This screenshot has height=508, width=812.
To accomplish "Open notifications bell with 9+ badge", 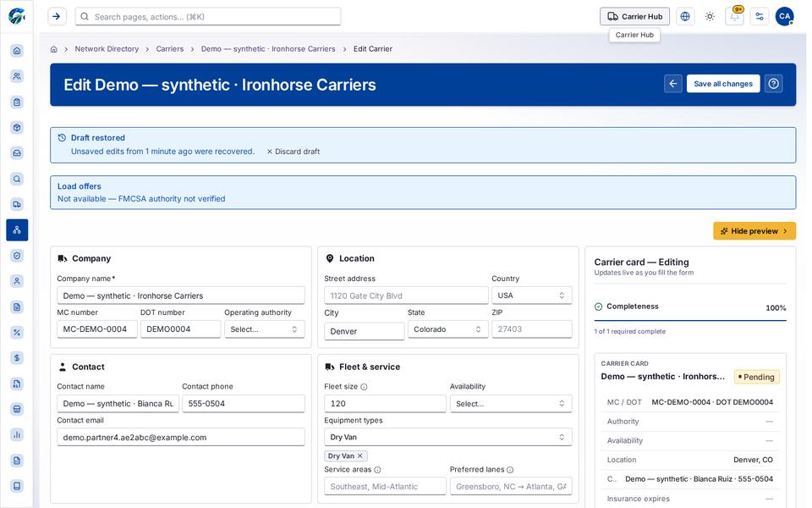I will (735, 17).
